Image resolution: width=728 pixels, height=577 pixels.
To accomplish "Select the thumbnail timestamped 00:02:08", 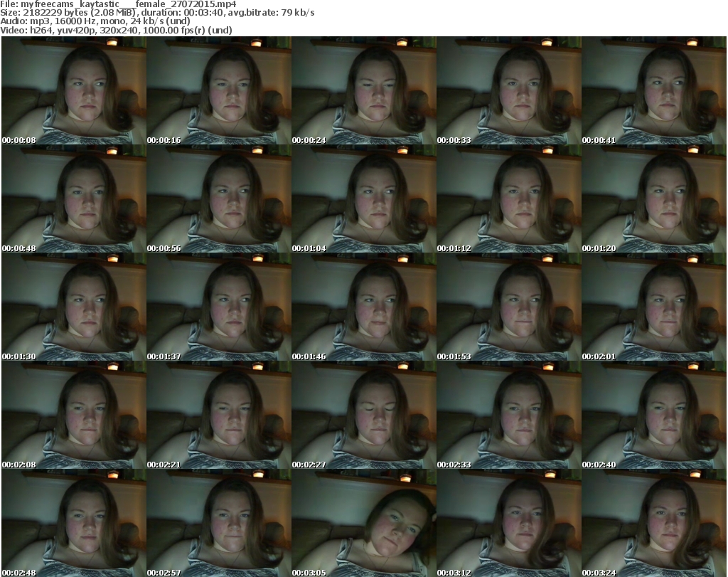I will click(74, 415).
